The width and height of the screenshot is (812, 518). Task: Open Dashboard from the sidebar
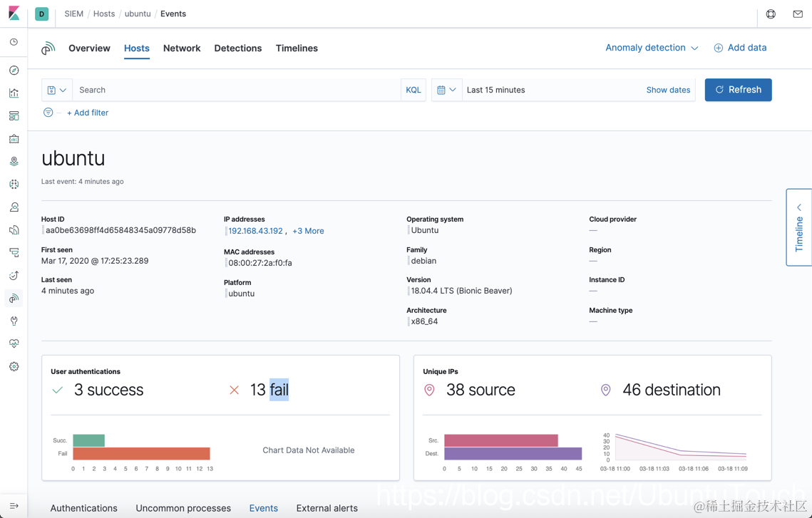click(x=14, y=116)
